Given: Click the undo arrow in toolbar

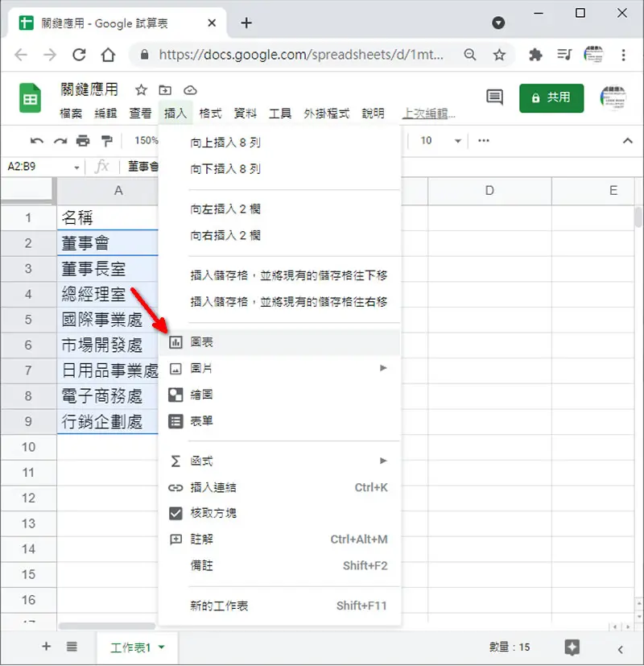Looking at the screenshot, I should point(37,141).
